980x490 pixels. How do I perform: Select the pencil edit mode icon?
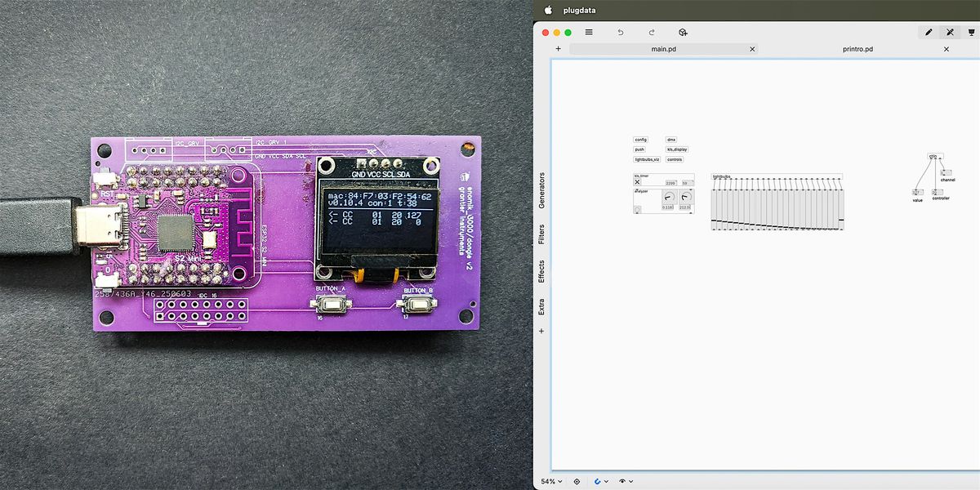pos(929,33)
